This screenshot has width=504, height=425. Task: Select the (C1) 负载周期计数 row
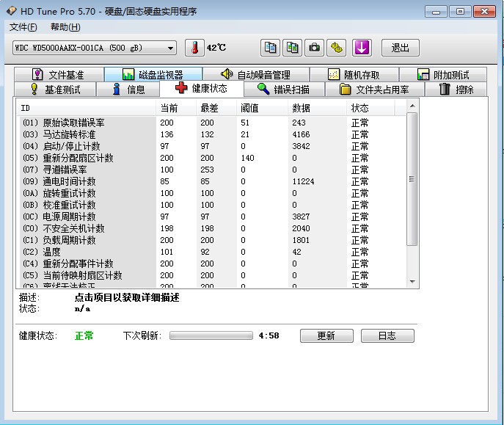tap(211, 240)
